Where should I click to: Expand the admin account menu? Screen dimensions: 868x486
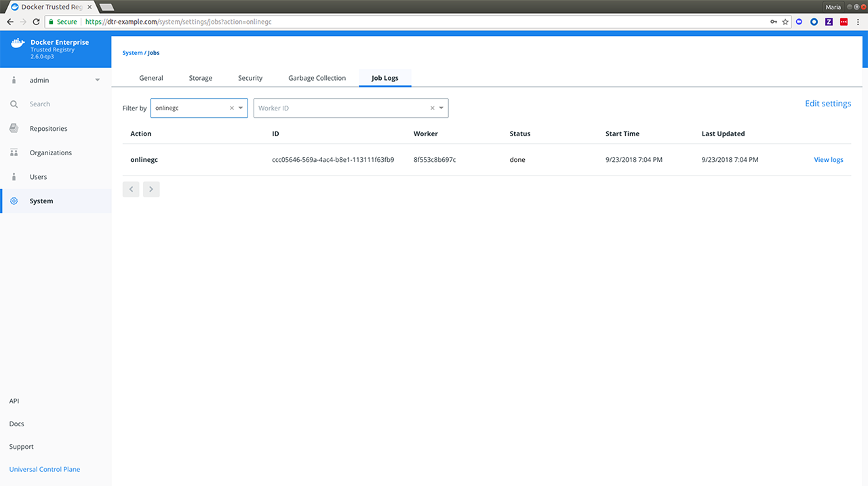click(97, 81)
